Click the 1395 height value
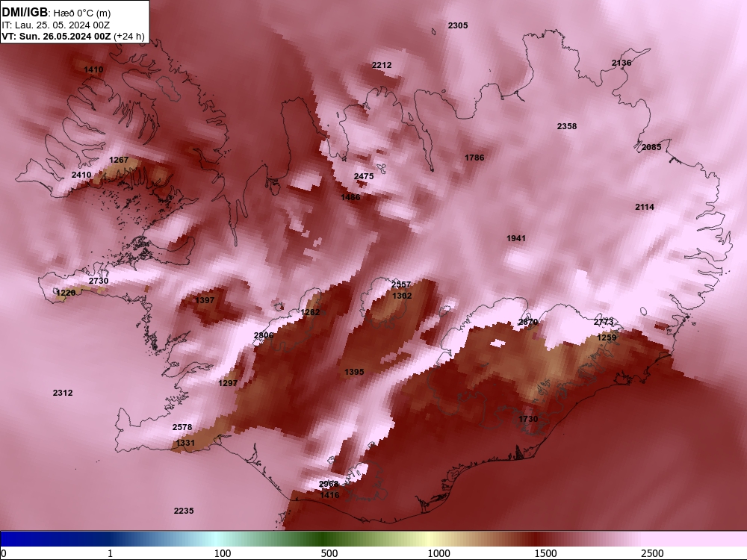Image resolution: width=747 pixels, height=560 pixels. point(354,372)
